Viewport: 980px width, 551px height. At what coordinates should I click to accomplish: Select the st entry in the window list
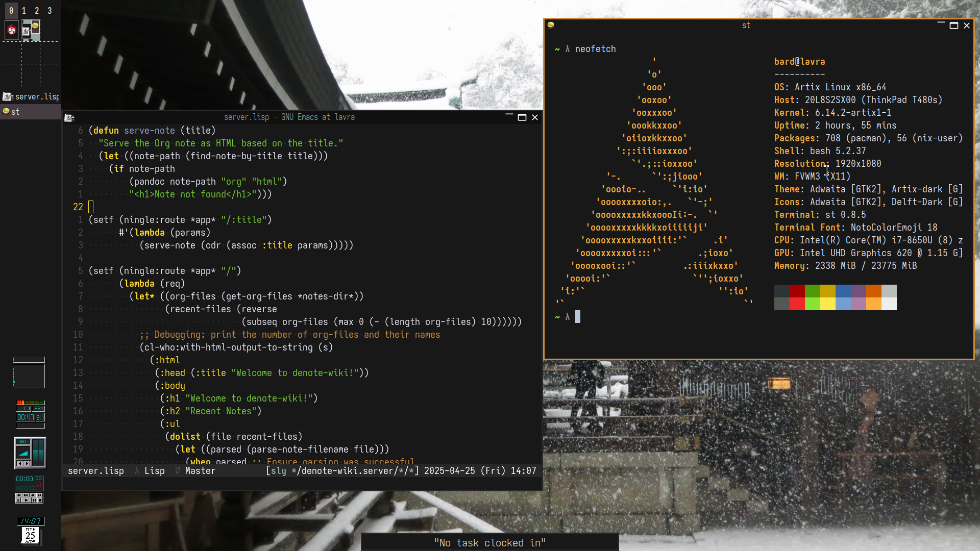(x=15, y=112)
